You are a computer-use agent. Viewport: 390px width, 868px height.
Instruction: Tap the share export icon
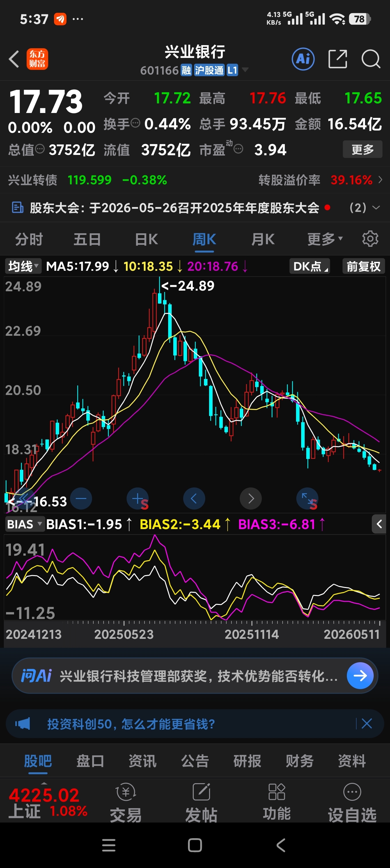pos(338,59)
